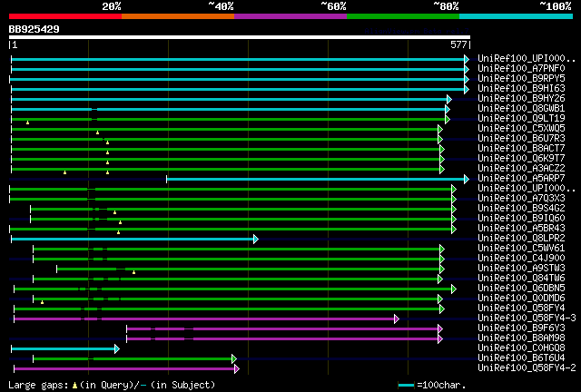Open the UniRef100_B6U7R3 hit label

click(521, 139)
